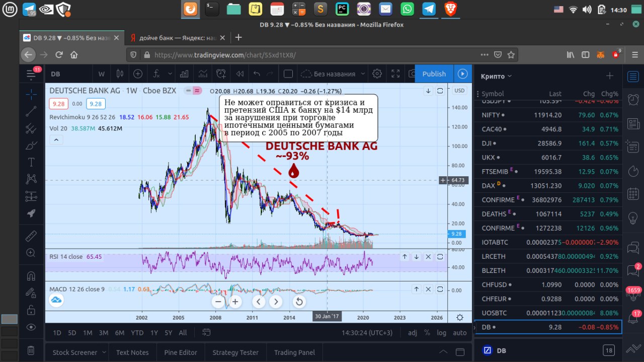Open the fx indicators dialog
The height and width of the screenshot is (362, 644).
point(156,74)
